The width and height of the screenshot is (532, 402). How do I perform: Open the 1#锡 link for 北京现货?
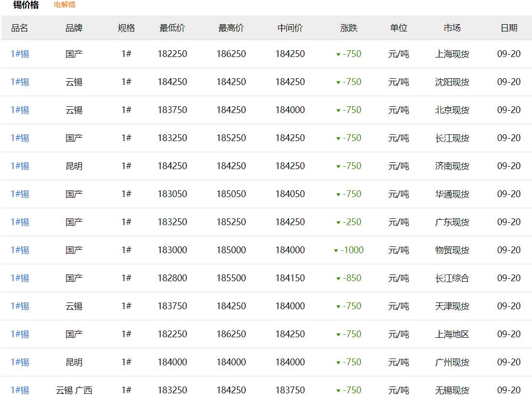[x=20, y=110]
